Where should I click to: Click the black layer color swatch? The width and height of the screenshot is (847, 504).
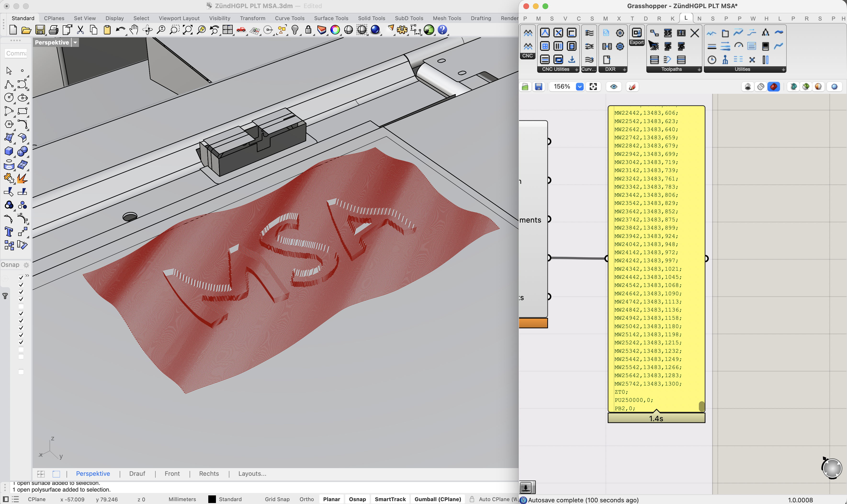pyautogui.click(x=212, y=499)
